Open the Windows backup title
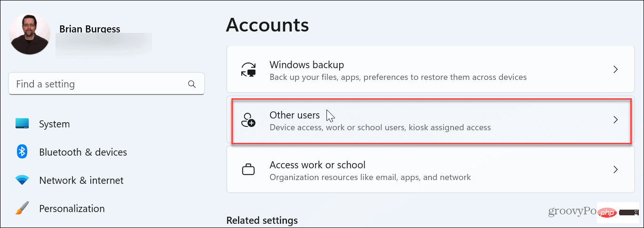The width and height of the screenshot is (644, 228). (x=307, y=65)
